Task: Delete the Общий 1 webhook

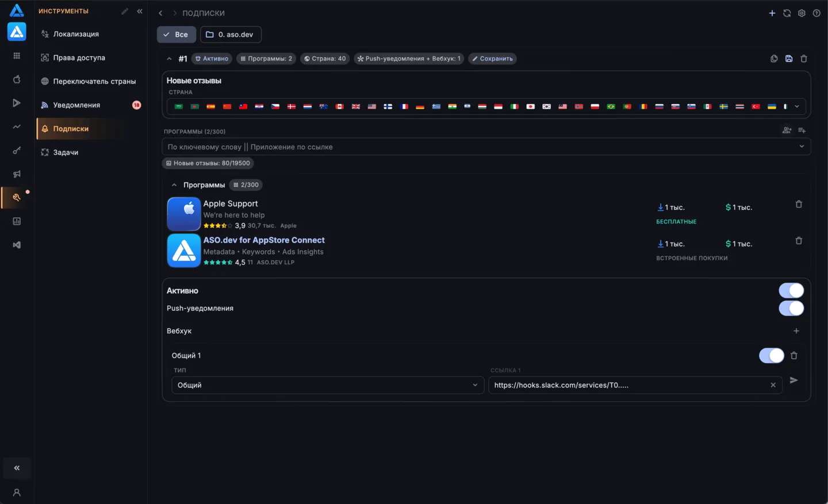Action: point(794,356)
